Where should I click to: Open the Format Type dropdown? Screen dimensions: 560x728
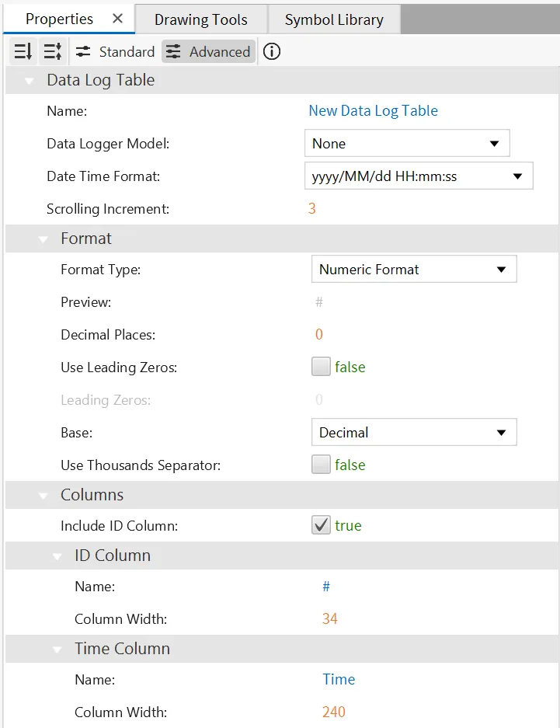tap(413, 270)
